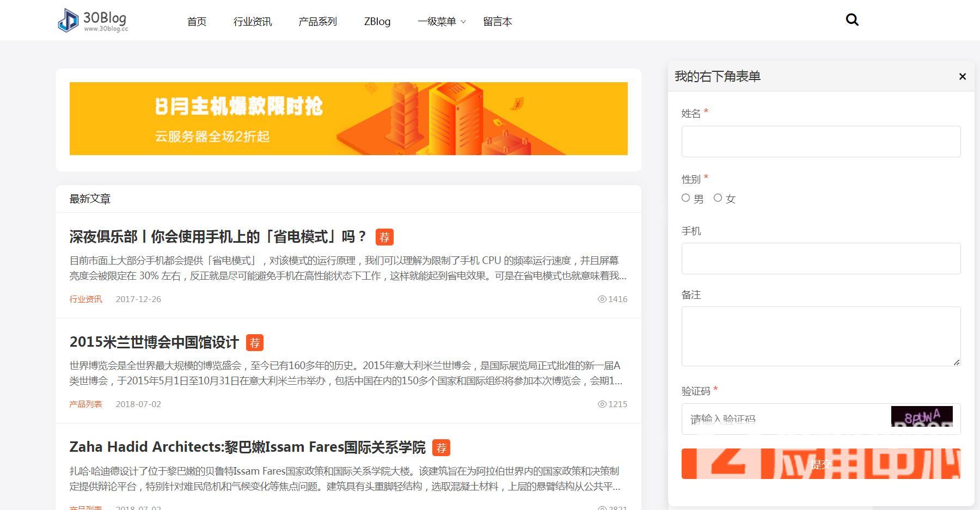Open the search magnifier icon
Screen dimensions: 980x510
pos(852,20)
